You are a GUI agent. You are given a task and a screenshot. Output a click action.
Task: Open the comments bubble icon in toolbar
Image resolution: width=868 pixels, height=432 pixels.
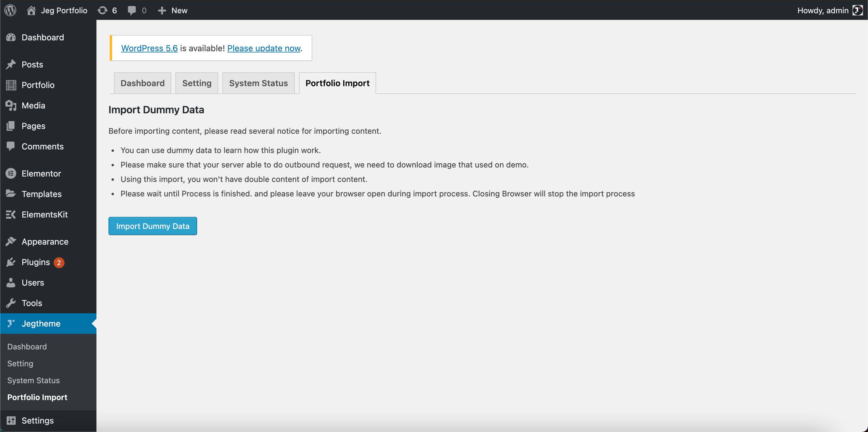coord(132,10)
